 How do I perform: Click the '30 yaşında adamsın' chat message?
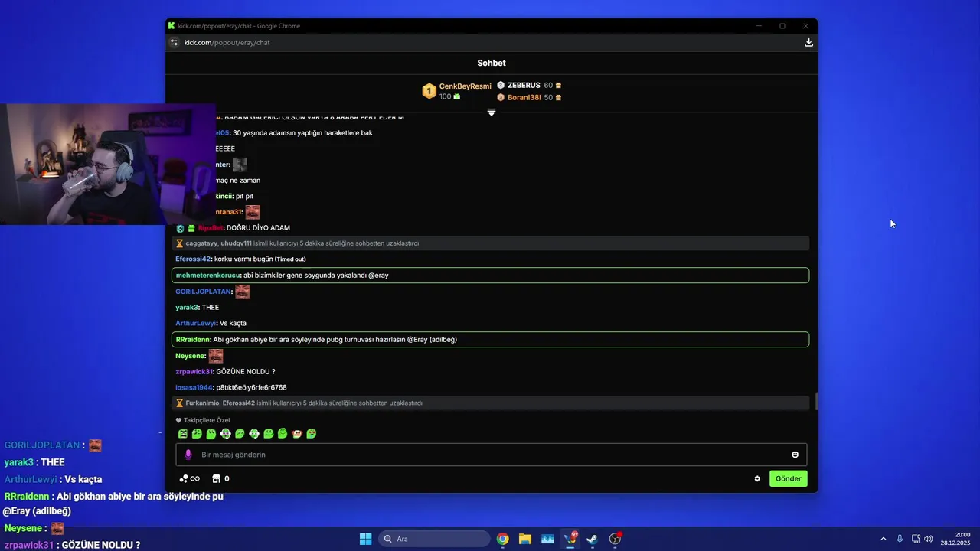(302, 133)
